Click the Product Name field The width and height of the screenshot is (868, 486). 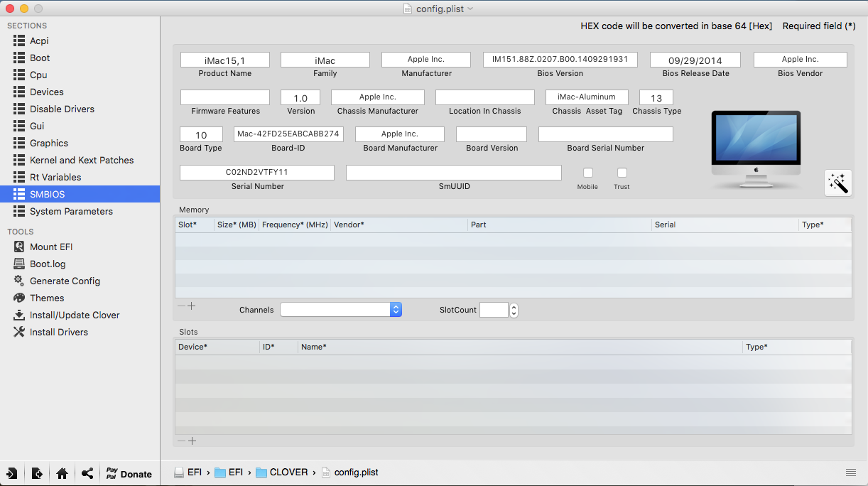(x=225, y=60)
